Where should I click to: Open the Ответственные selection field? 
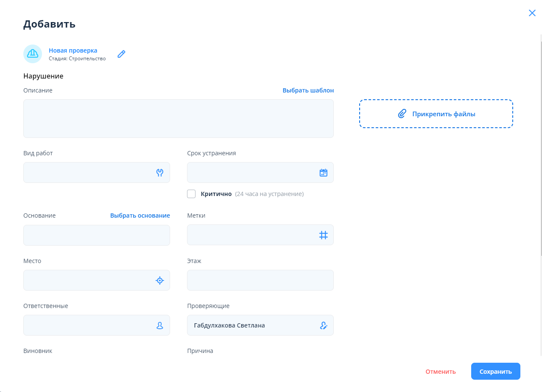[89, 325]
